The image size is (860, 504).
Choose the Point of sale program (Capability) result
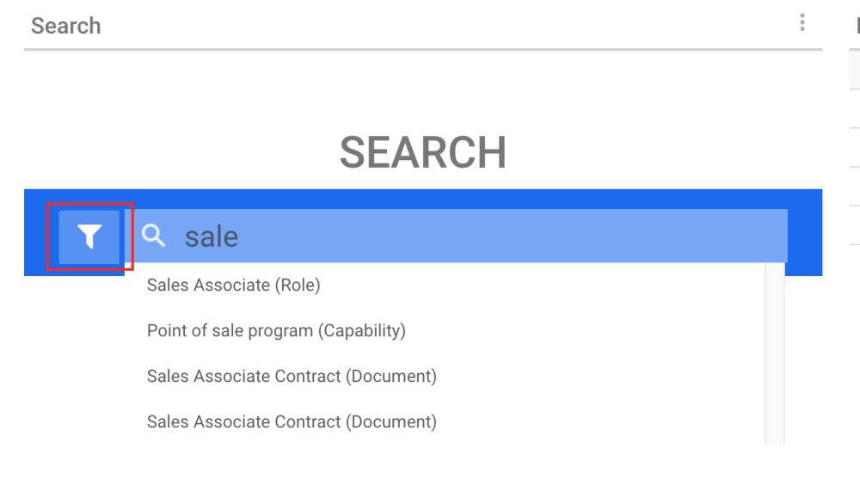tap(276, 330)
